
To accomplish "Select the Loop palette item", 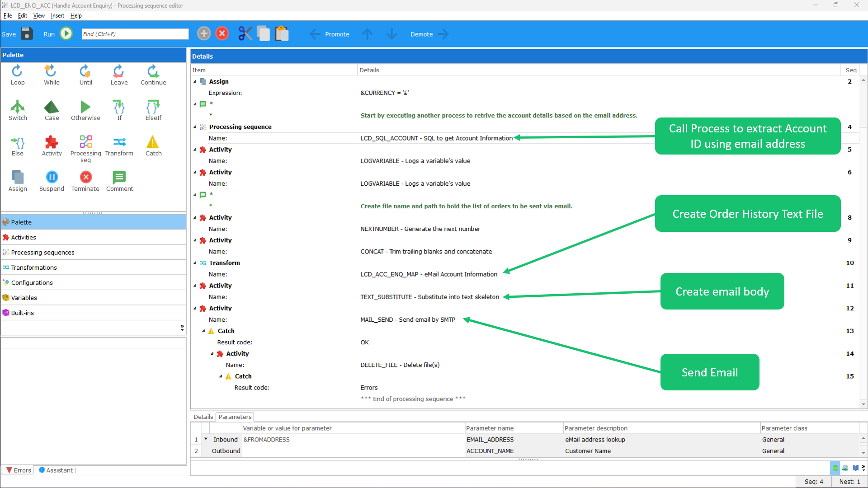I will (18, 75).
